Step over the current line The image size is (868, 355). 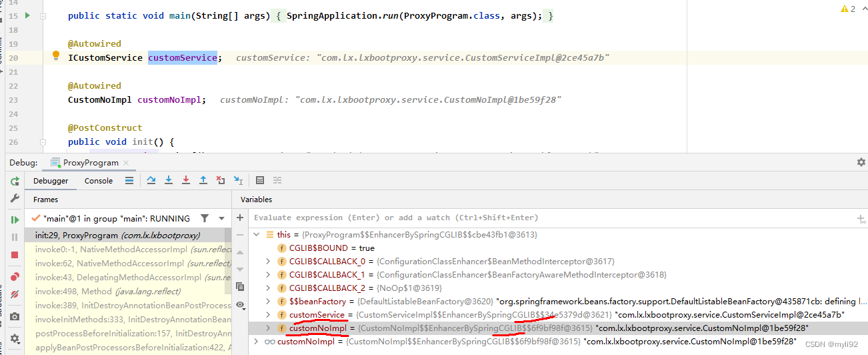coord(151,180)
